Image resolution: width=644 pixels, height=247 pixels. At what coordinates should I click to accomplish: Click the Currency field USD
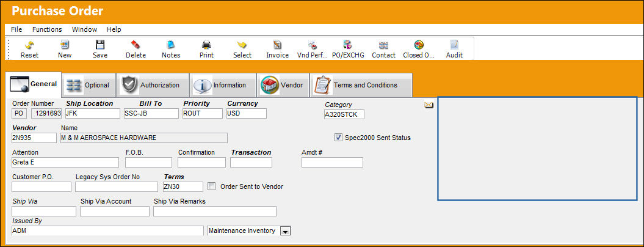[247, 114]
